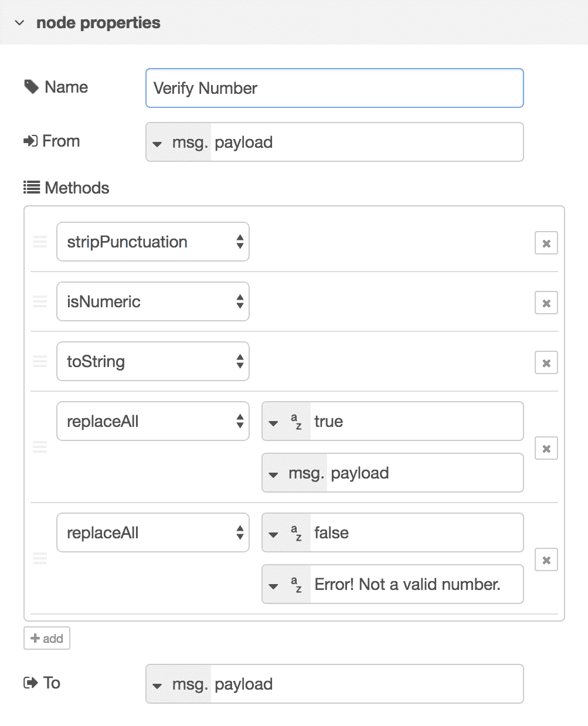Open the second replaceAll method dropdown

(x=152, y=532)
